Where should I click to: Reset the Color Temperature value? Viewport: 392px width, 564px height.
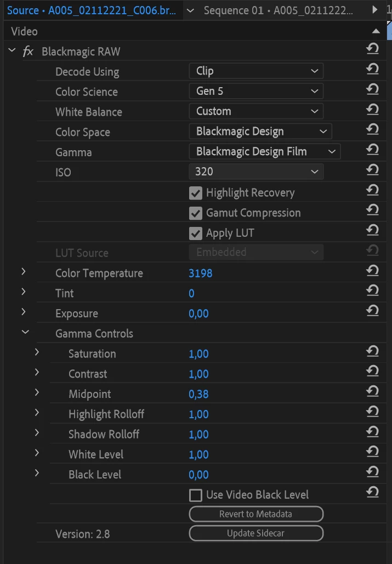[373, 270]
